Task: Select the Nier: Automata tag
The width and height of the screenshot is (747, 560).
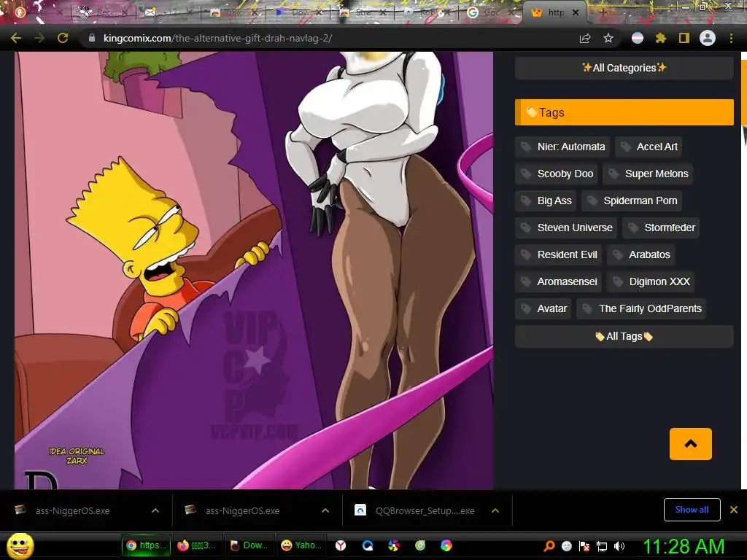Action: (562, 147)
